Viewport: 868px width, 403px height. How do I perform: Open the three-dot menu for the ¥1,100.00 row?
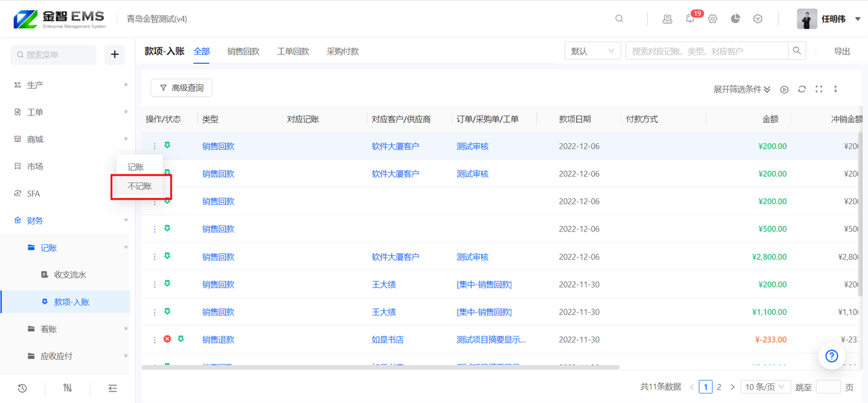tap(155, 312)
